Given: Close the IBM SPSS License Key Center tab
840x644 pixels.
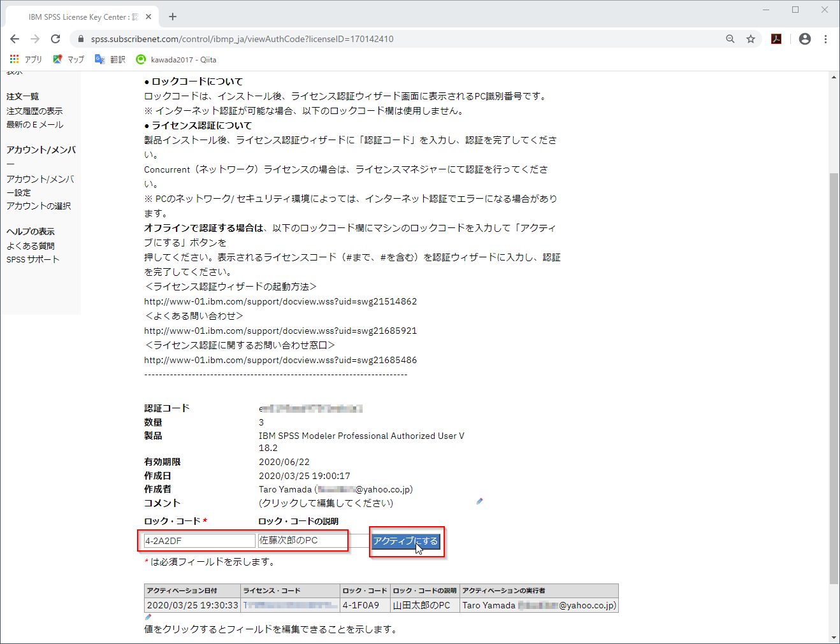Looking at the screenshot, I should point(149,17).
